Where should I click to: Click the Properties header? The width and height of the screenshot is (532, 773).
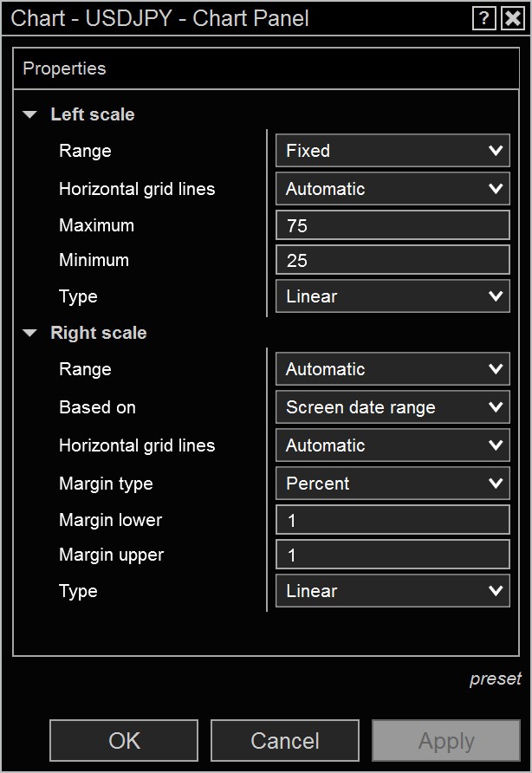(65, 68)
